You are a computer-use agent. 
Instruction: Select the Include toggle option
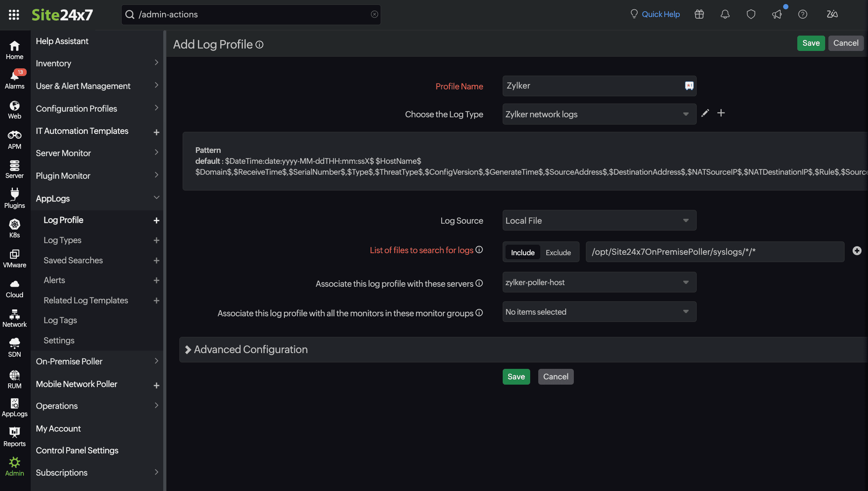[x=522, y=252]
